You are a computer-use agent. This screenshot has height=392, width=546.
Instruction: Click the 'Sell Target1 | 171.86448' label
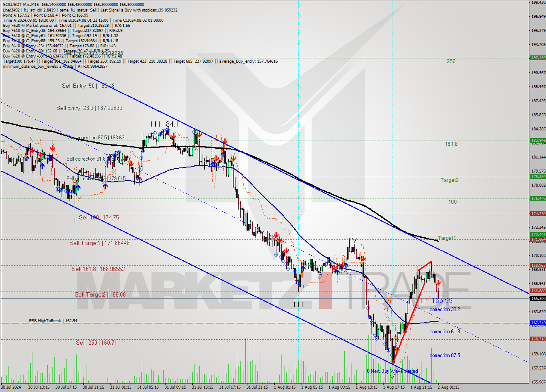click(x=99, y=243)
